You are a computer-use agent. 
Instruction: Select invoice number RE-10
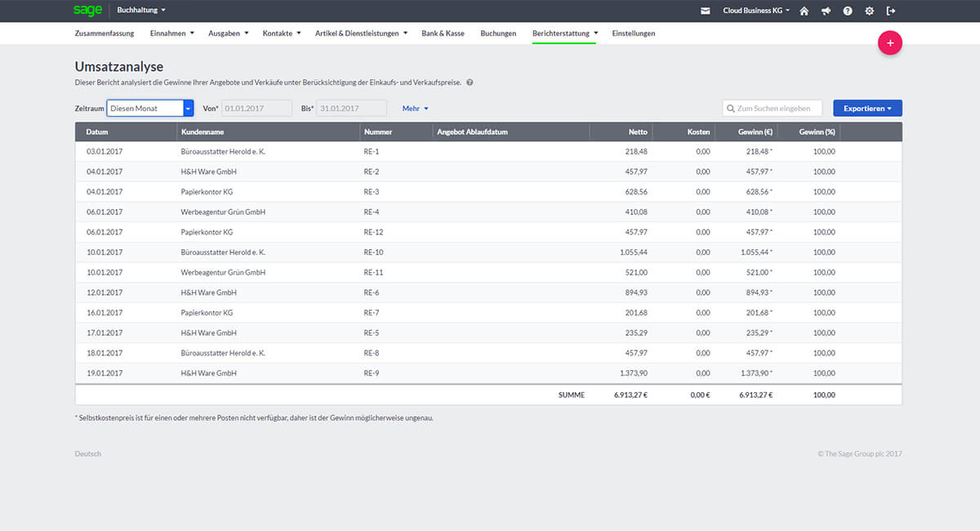(373, 252)
